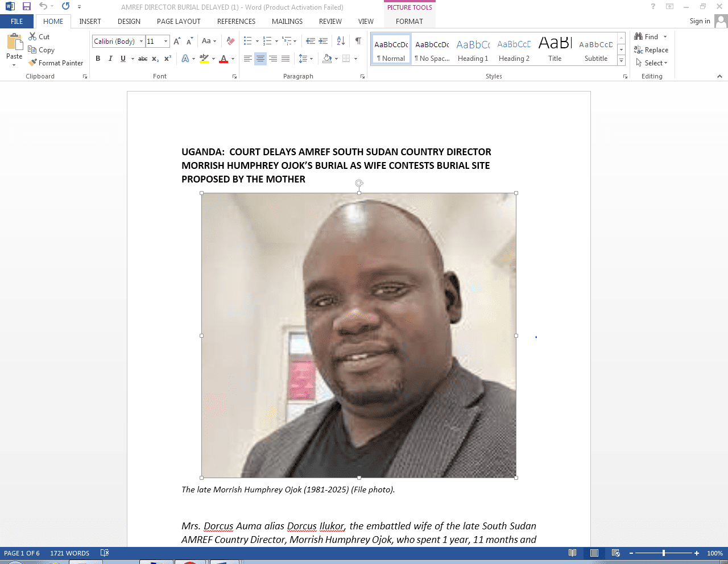Click the Decrease Indent icon
This screenshot has width=728, height=564.
click(310, 41)
